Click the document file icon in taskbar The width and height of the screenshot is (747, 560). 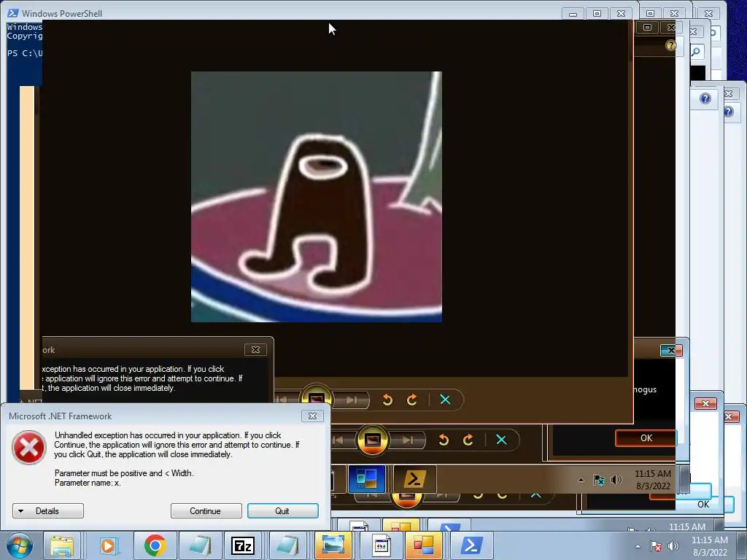(x=380, y=545)
